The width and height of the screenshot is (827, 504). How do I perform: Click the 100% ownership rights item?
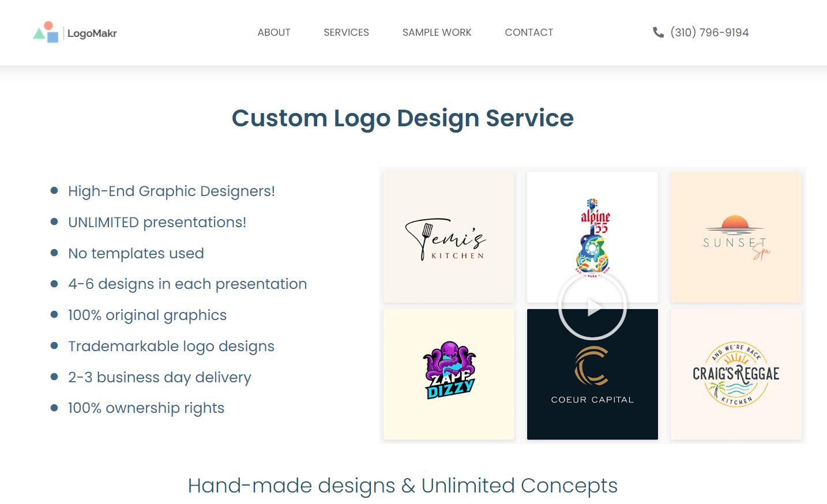146,408
